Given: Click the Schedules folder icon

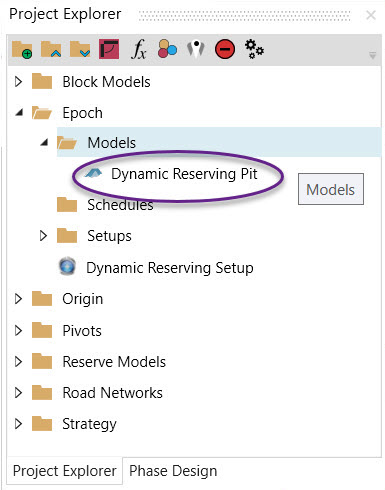Looking at the screenshot, I should (67, 204).
